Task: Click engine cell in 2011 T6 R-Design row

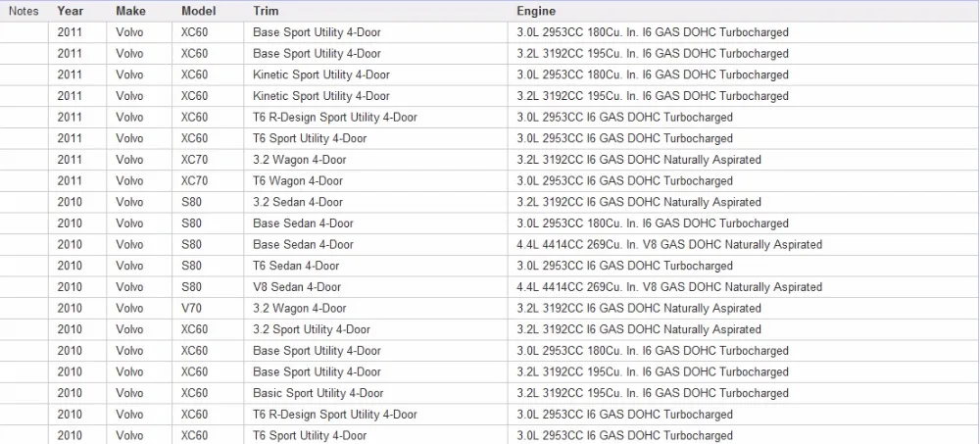Action: click(744, 117)
